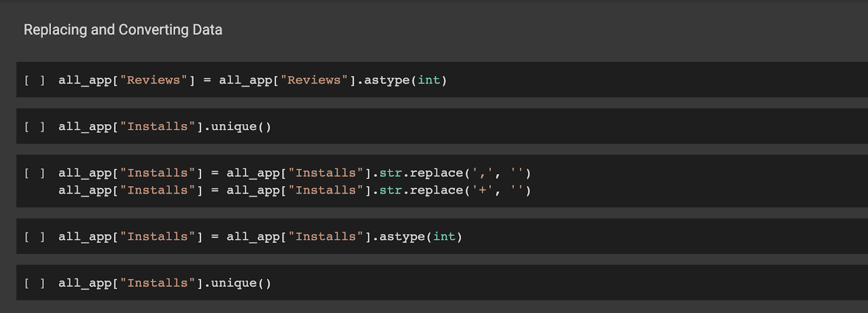This screenshot has width=868, height=313.
Task: Click the int keyword in the Installs astype cell
Action: click(x=444, y=237)
